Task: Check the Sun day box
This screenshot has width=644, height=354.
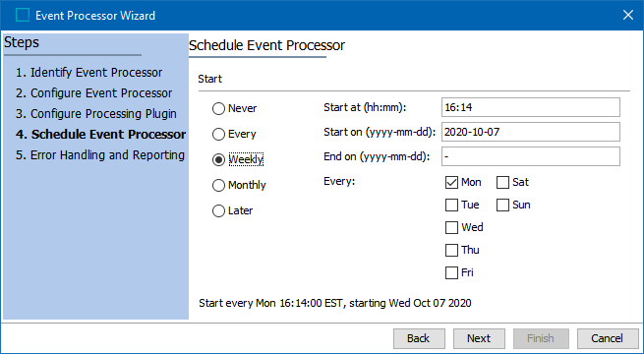Action: coord(502,205)
